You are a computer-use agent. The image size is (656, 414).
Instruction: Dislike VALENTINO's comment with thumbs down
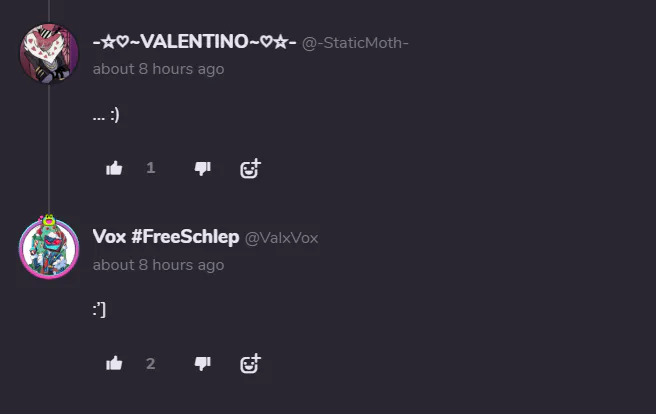tap(202, 169)
